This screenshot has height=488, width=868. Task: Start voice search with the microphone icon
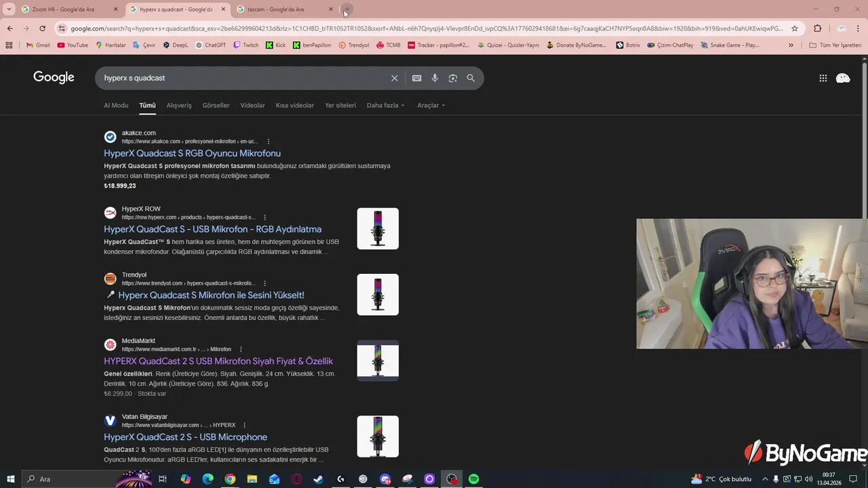[435, 78]
